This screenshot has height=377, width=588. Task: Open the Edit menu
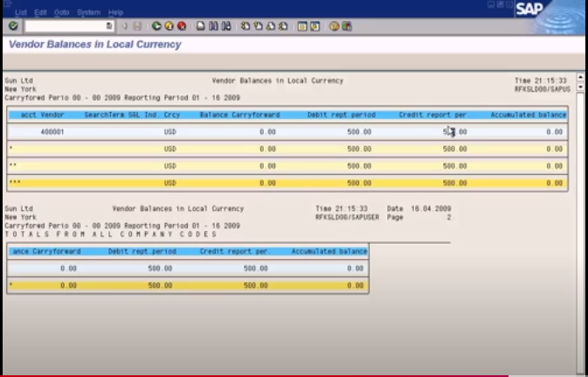[x=40, y=12]
